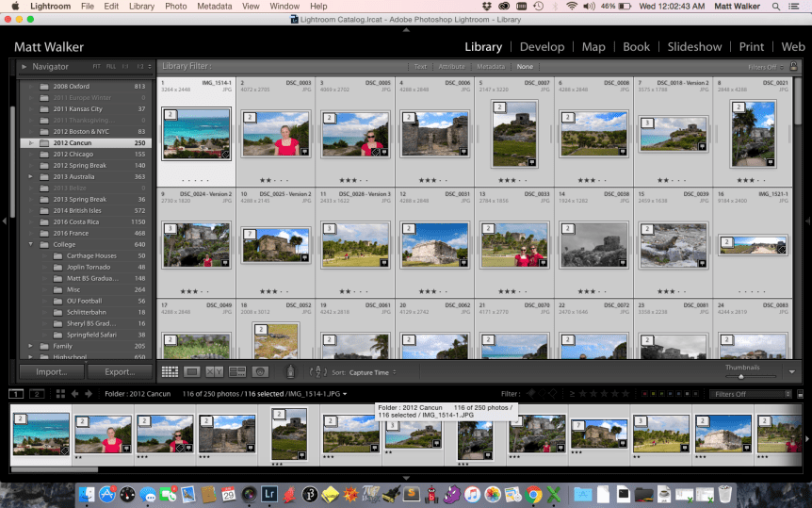
Task: Enable the Text filter in Library Filter
Action: click(420, 66)
